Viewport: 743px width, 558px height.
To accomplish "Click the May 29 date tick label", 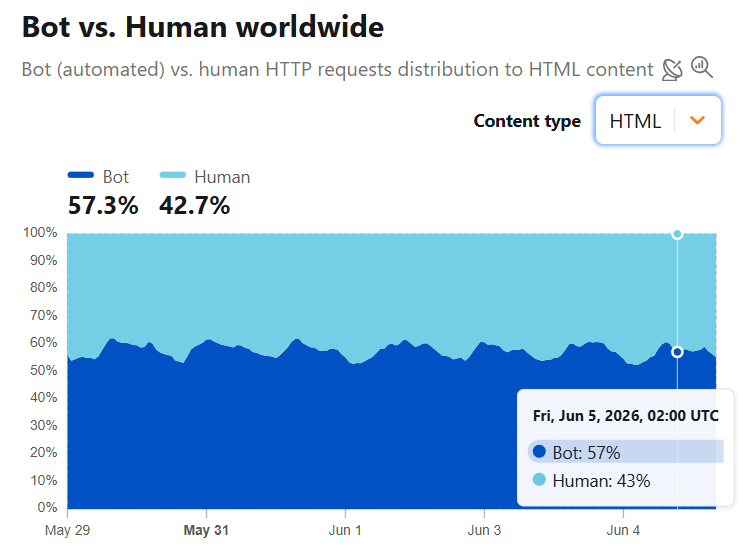I will [67, 530].
